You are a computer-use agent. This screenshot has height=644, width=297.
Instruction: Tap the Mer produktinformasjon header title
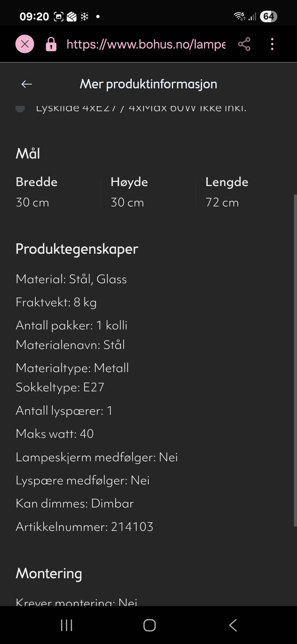(x=148, y=84)
